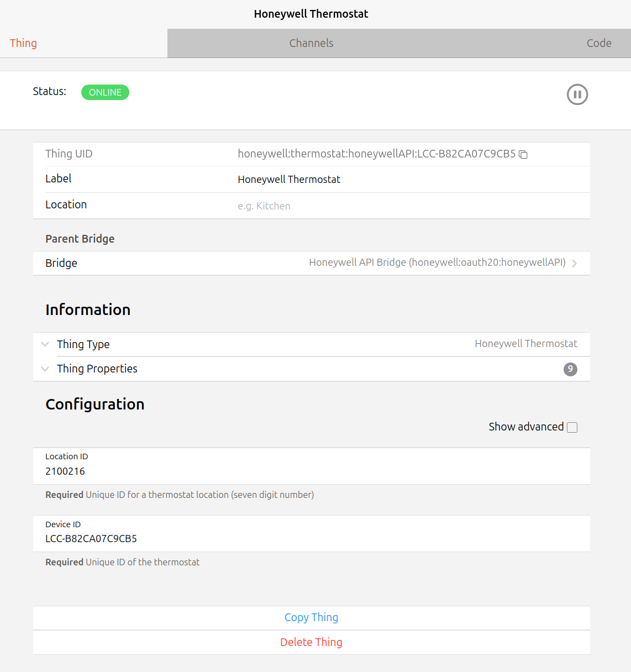Click the Delete Thing button
Screen dimensions: 631x672
pos(311,642)
